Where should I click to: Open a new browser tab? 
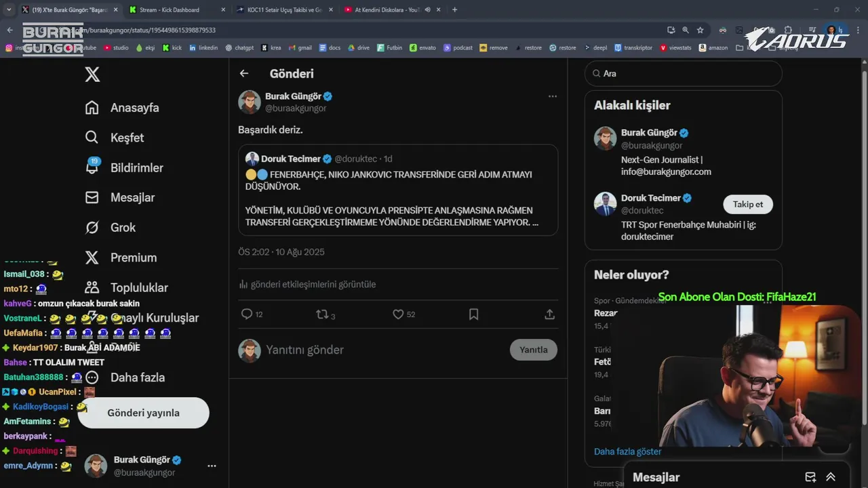pyautogui.click(x=454, y=9)
